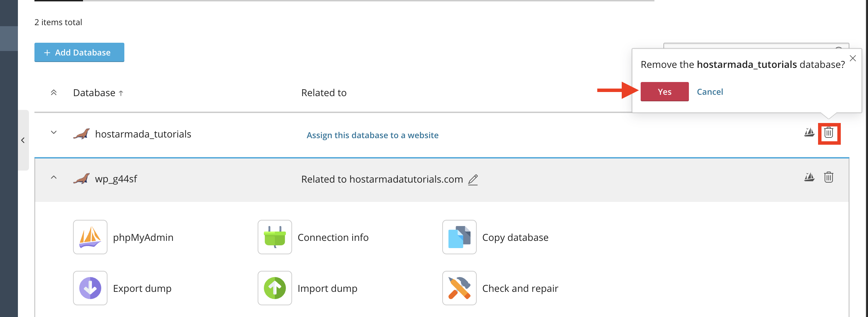
Task: Open the trash icon for wp_g44sf database
Action: pyautogui.click(x=829, y=177)
